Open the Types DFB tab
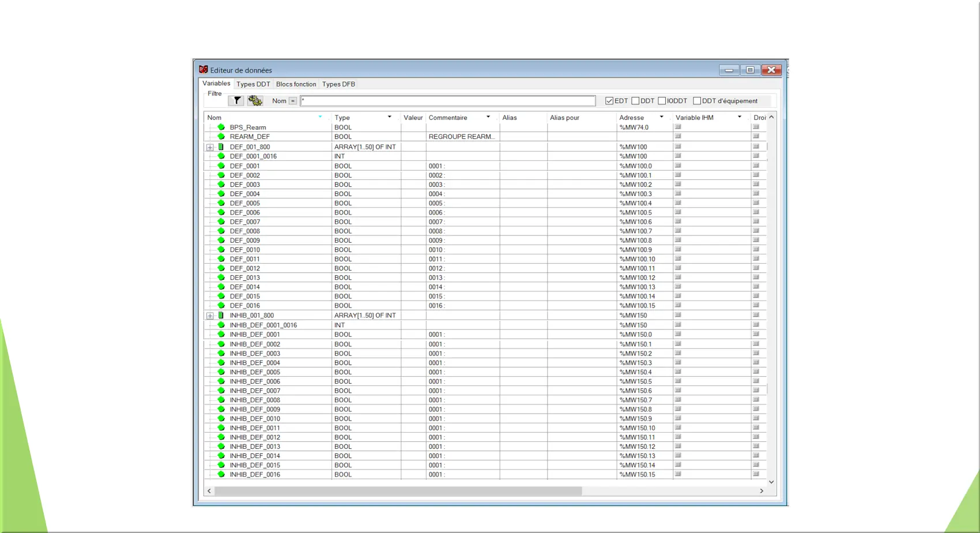This screenshot has height=533, width=980. (x=338, y=84)
